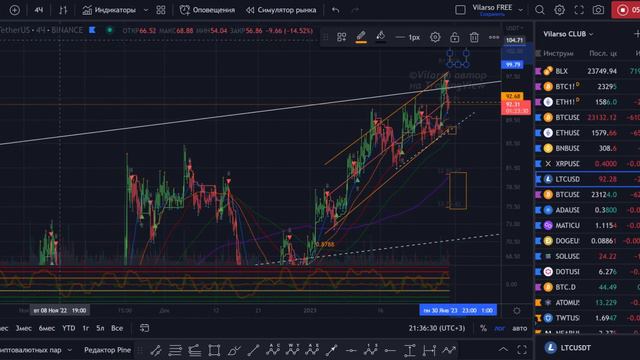The image size is (640, 360).
Task: Open the Pine Editor tab
Action: point(107,350)
